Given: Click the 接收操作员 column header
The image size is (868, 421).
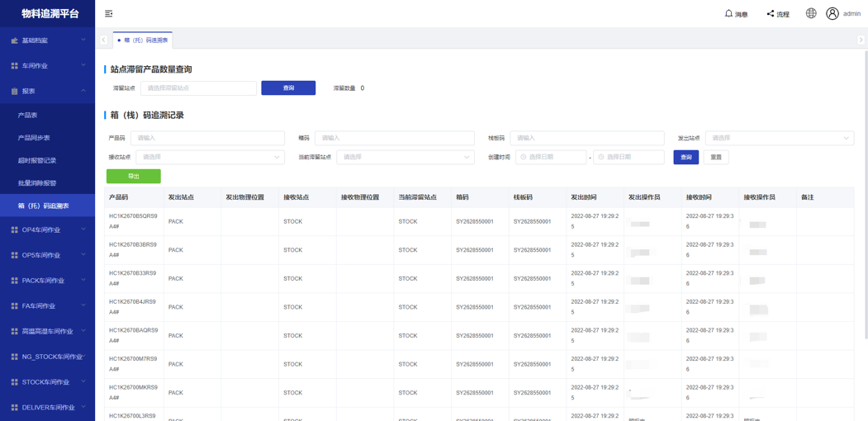Looking at the screenshot, I should 759,197.
